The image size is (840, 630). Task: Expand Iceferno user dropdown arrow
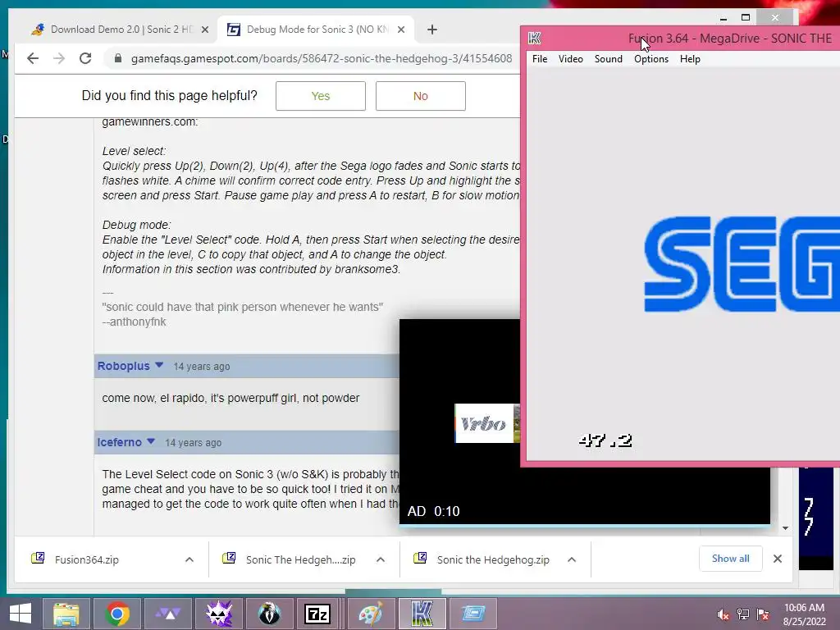(151, 441)
